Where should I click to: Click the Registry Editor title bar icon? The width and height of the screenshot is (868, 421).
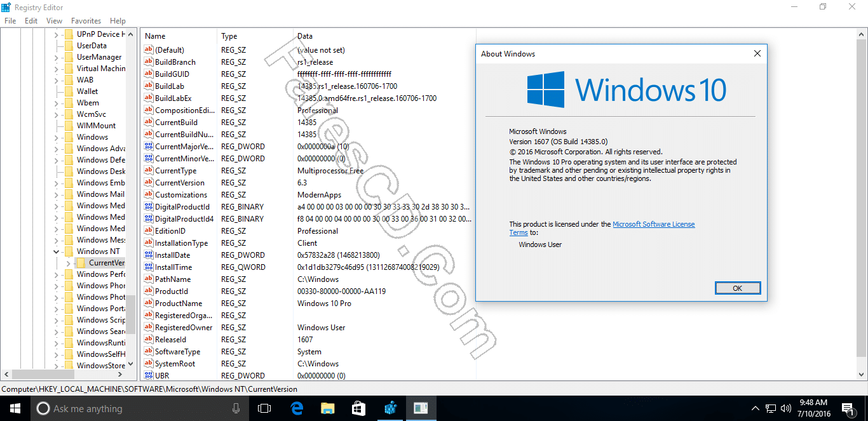click(x=7, y=6)
